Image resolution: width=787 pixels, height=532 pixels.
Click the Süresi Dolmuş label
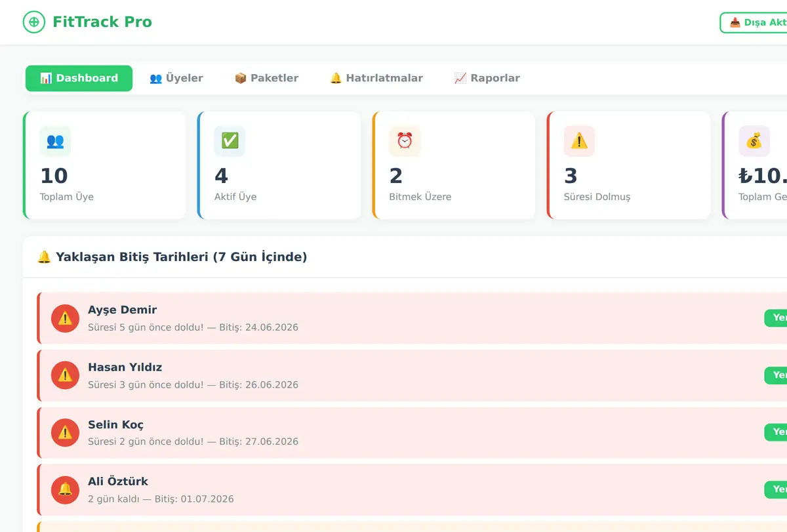tap(597, 197)
